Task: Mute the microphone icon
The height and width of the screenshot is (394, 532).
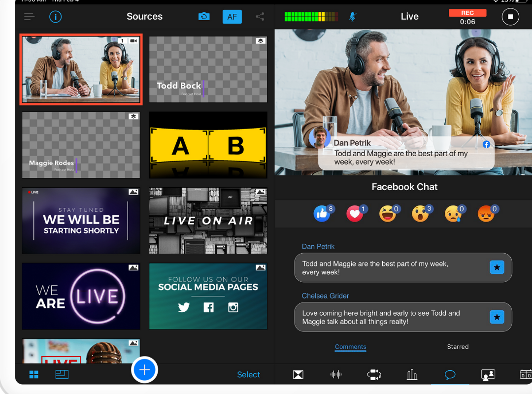Action: pos(353,17)
